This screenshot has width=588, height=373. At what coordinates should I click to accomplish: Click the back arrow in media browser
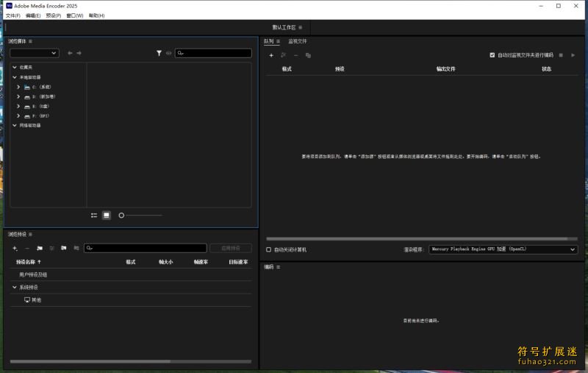click(70, 53)
